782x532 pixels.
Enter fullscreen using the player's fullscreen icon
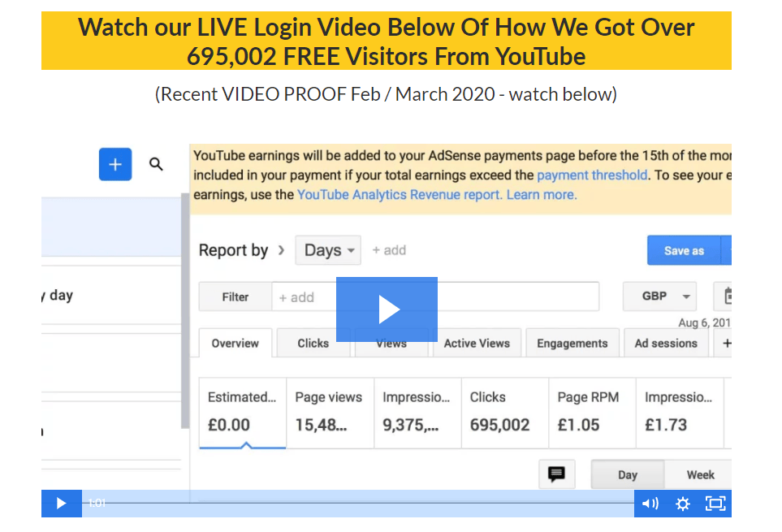(x=715, y=504)
